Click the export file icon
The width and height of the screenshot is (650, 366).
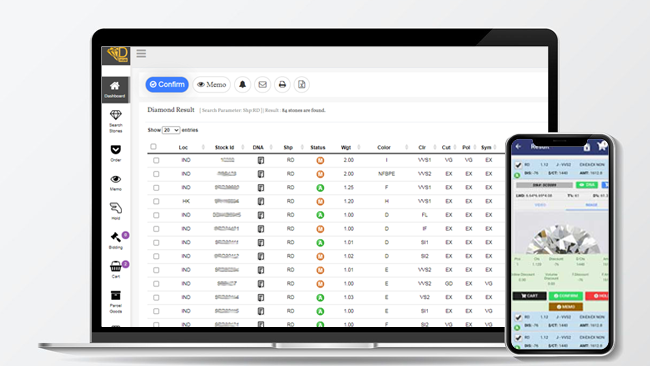pyautogui.click(x=302, y=85)
